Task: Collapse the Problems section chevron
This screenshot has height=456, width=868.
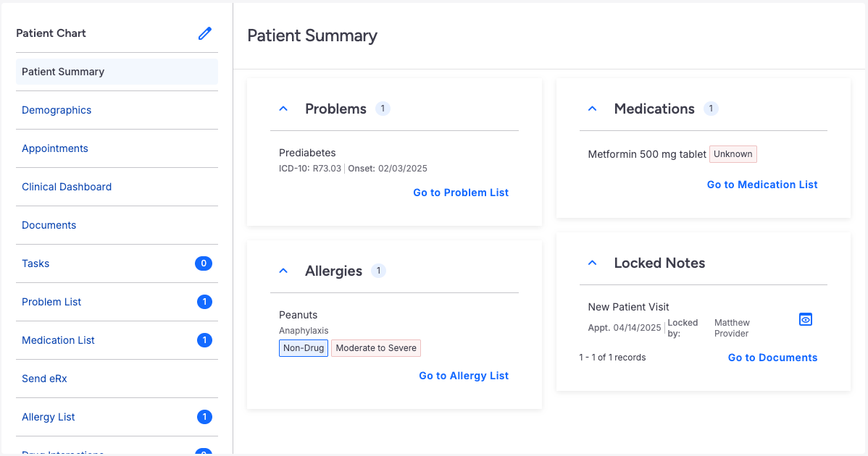Action: [284, 109]
